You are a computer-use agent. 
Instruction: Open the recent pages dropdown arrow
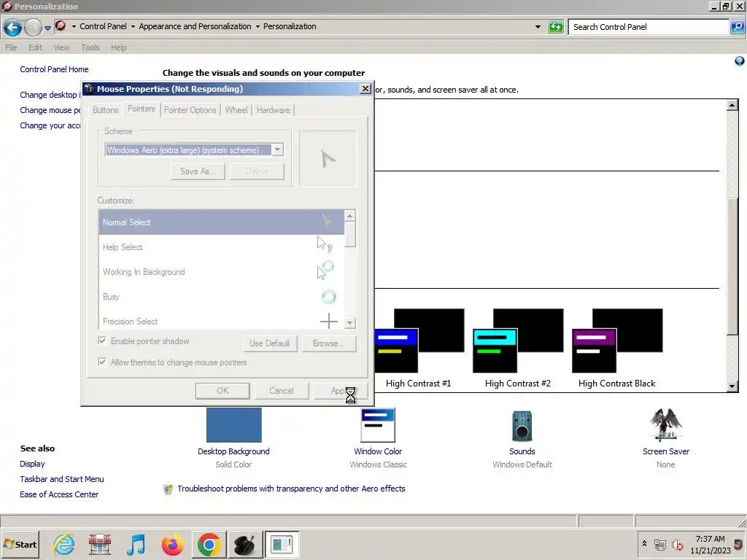pos(47,28)
